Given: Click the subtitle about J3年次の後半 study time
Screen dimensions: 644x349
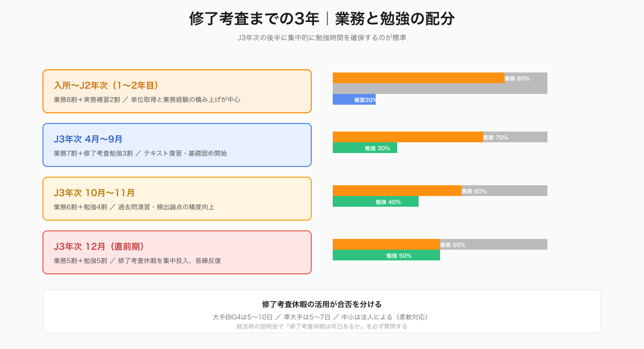Looking at the screenshot, I should click(322, 38).
